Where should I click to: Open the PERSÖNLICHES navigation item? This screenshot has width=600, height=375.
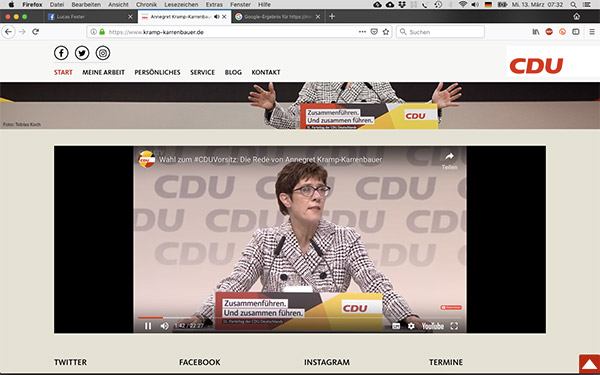[x=157, y=72]
